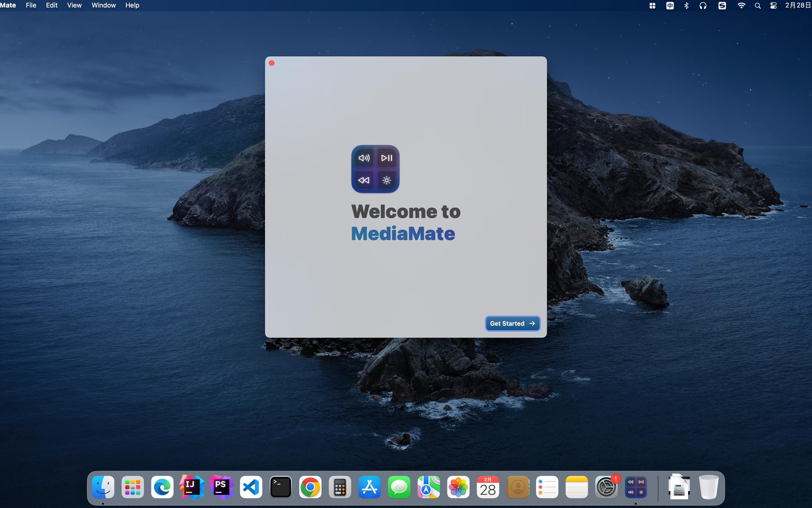812x508 pixels.
Task: Click the Get Started button
Action: (512, 323)
